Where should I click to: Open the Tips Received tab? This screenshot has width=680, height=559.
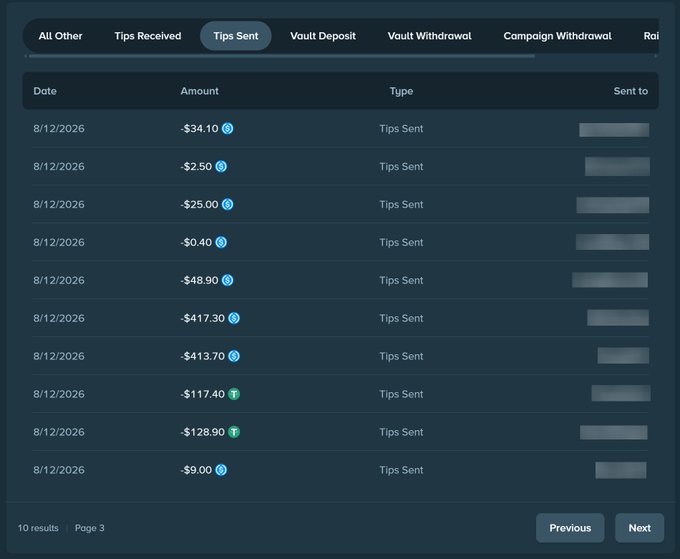(x=148, y=36)
